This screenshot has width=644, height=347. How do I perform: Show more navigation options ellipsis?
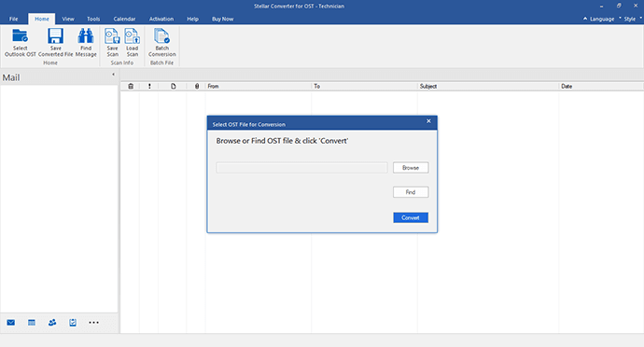click(93, 323)
